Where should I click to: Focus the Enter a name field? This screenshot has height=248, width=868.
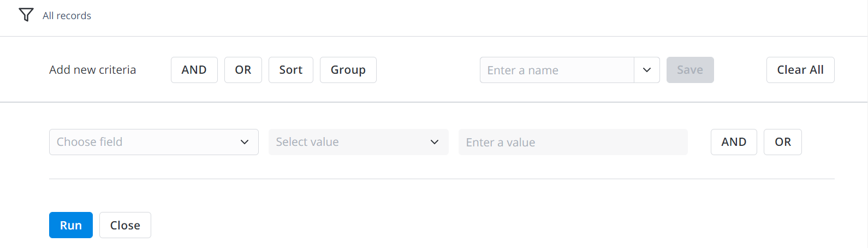click(556, 70)
